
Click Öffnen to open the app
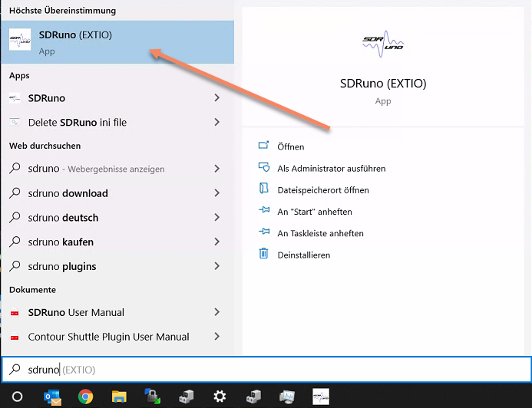click(291, 146)
